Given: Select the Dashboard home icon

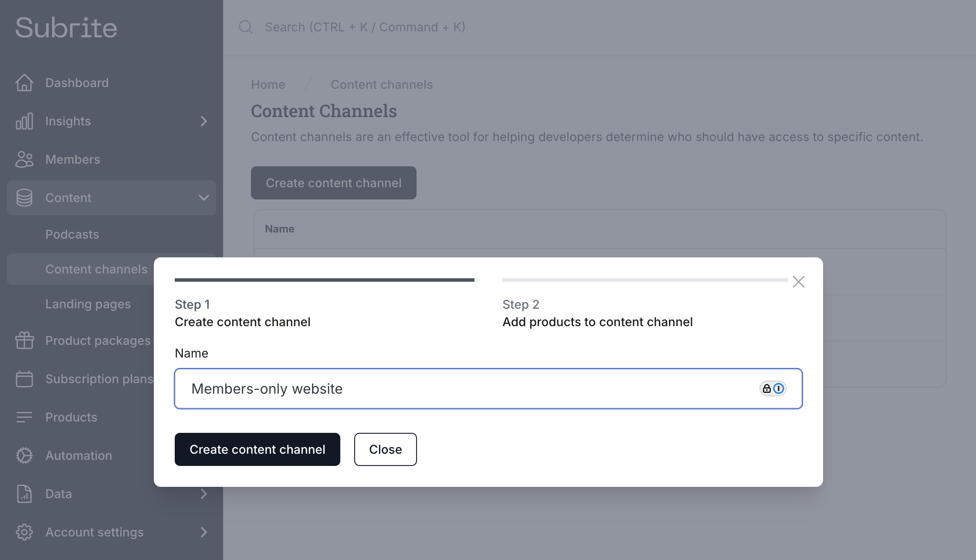Looking at the screenshot, I should coord(24,82).
